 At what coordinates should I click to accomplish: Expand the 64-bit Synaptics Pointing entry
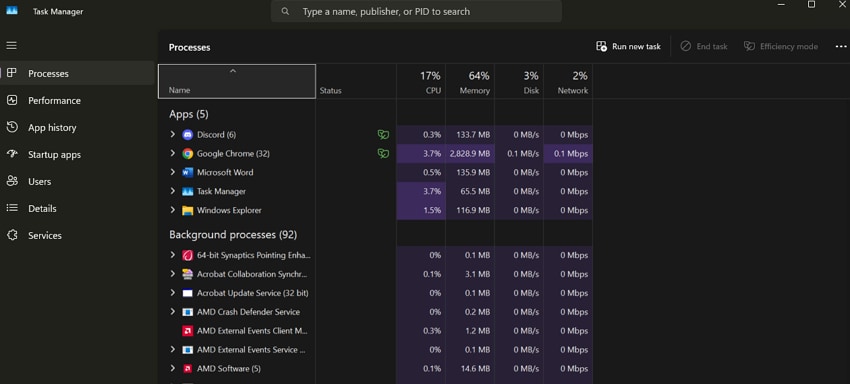point(172,254)
